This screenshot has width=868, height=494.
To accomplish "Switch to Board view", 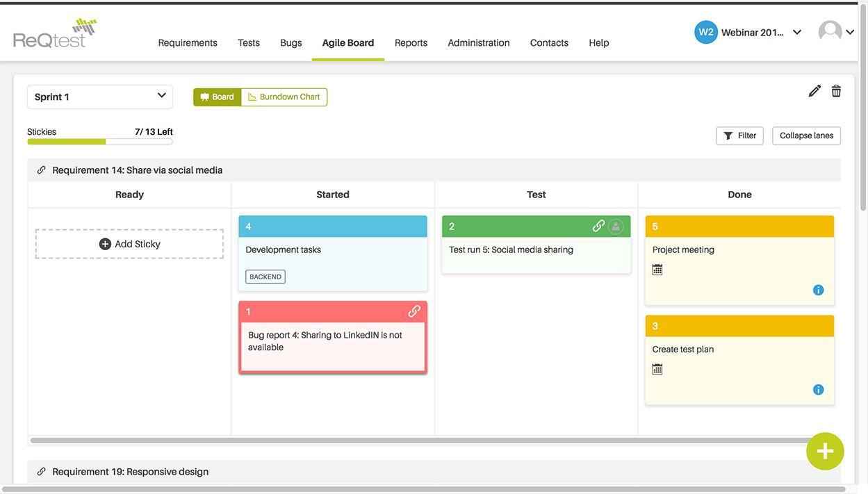I will coord(218,97).
